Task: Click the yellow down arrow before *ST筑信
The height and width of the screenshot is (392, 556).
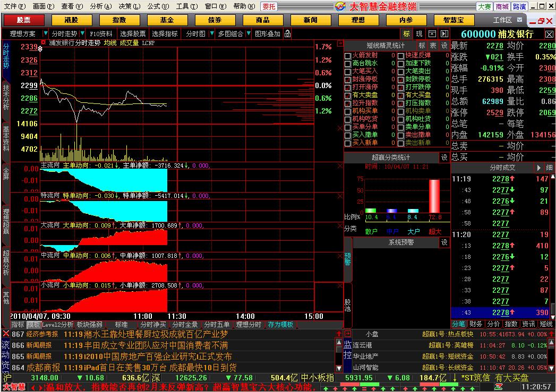Action: point(455,378)
